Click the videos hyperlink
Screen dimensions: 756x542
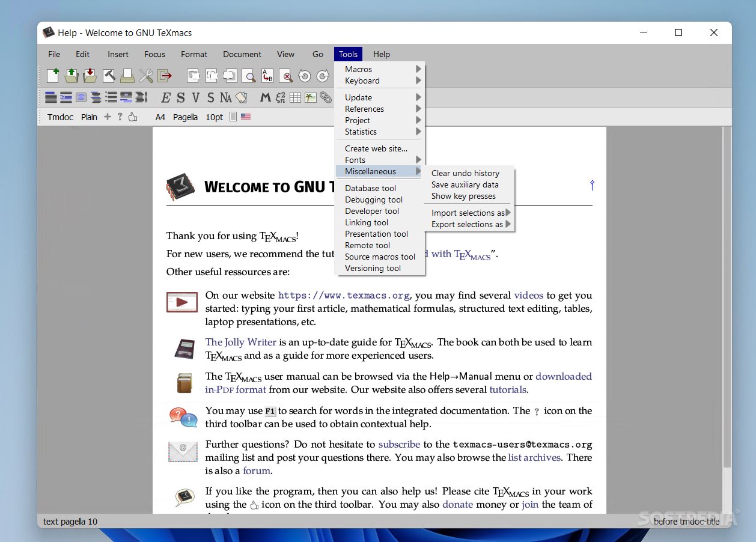click(x=529, y=295)
